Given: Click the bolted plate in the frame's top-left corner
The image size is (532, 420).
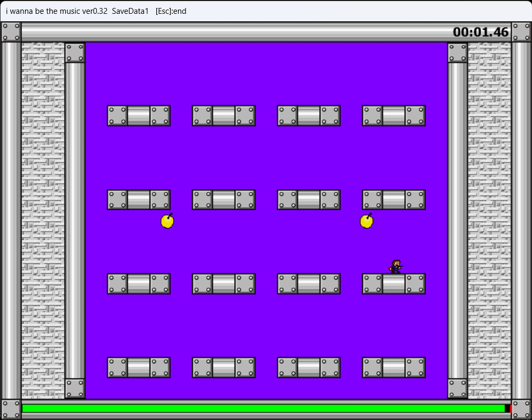Looking at the screenshot, I should tap(11, 32).
